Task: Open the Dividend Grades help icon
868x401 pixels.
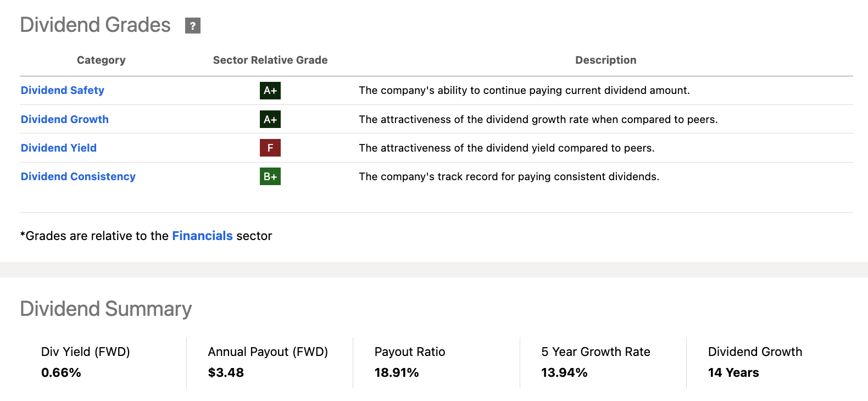Action: (x=192, y=25)
